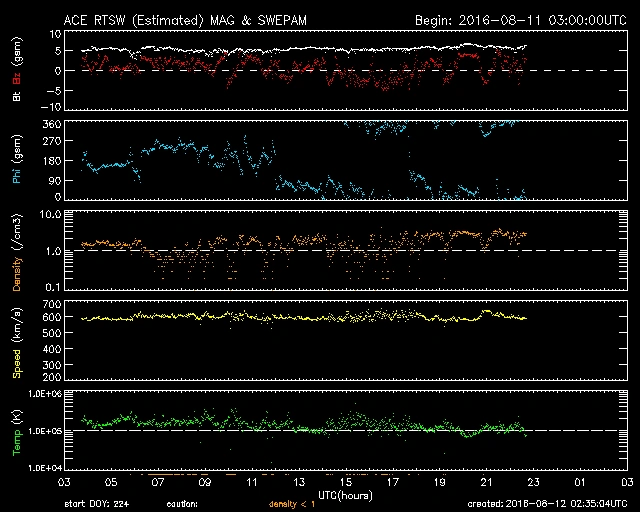
Task: Click the 09 hour tick label
Action: (205, 482)
